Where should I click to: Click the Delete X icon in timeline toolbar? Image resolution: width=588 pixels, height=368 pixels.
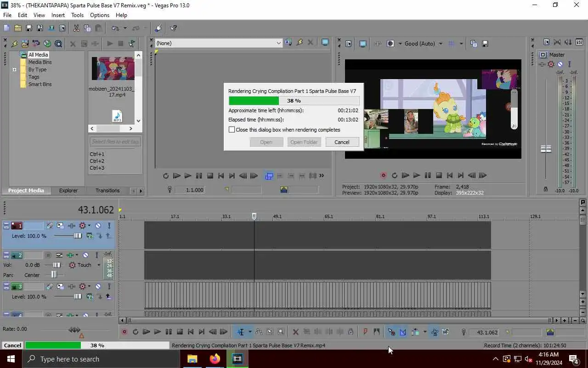point(296,332)
